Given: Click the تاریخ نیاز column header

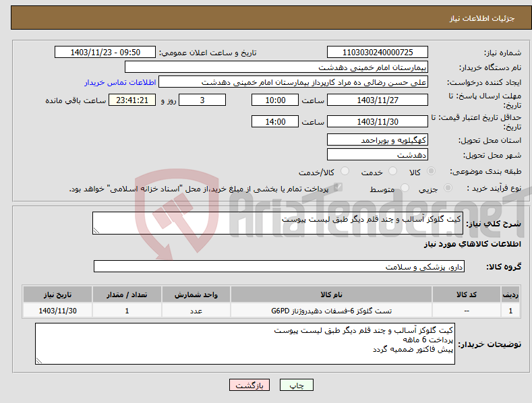Looking at the screenshot, I should point(58,294).
